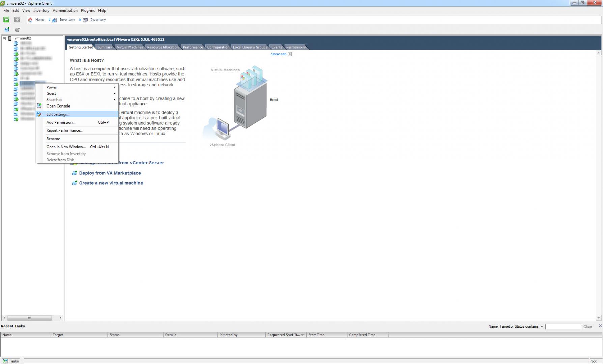Expand the Guest submenu
This screenshot has width=603, height=364.
77,93
